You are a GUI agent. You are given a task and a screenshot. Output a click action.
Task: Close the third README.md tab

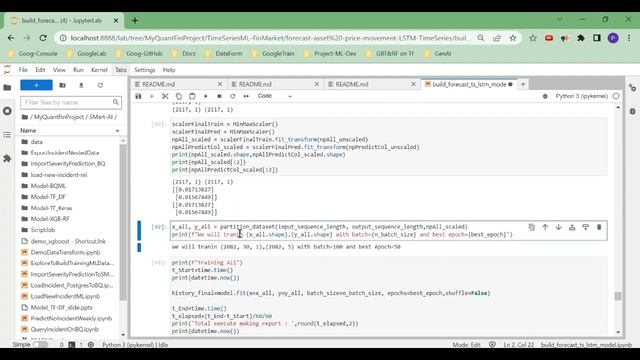tap(413, 84)
